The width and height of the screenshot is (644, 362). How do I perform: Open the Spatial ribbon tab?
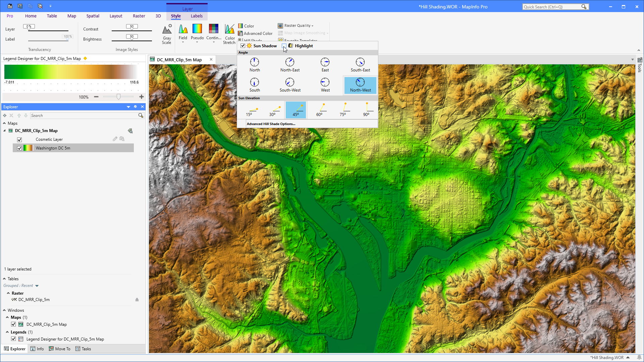point(93,16)
